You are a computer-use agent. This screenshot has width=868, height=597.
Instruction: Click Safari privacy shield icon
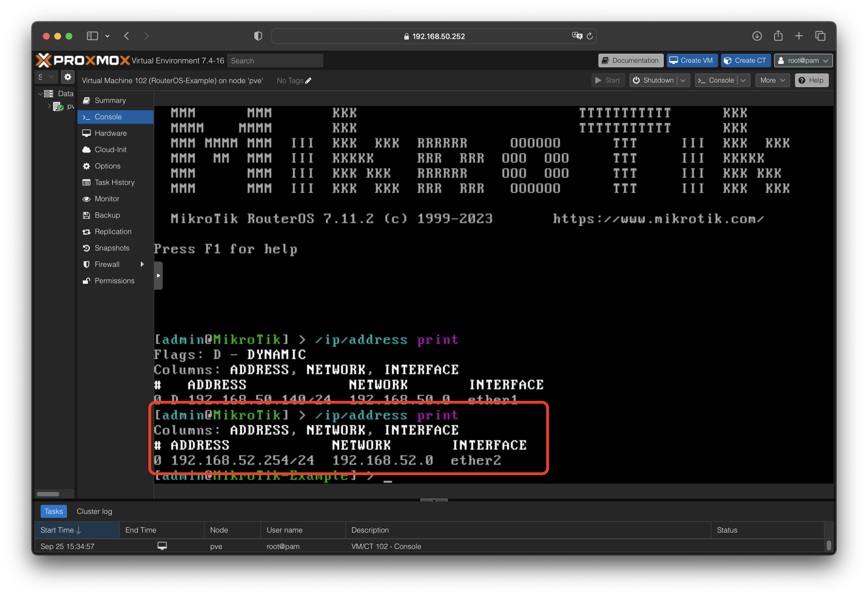[258, 36]
